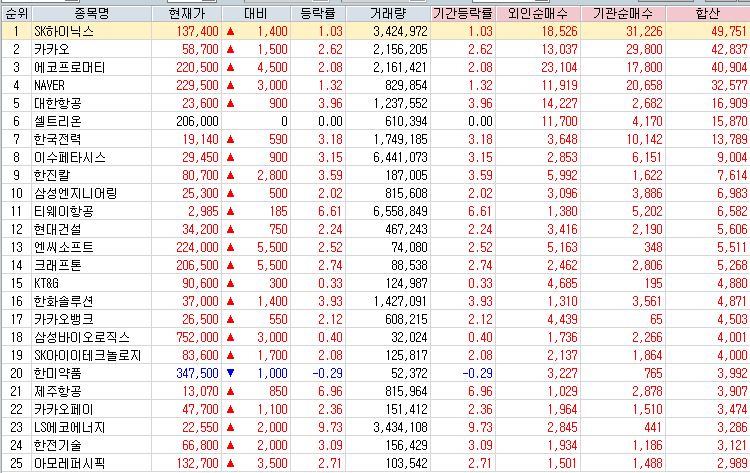Click the blue down arrow in 한미약품 row
The width and height of the screenshot is (750, 473).
coord(231,373)
